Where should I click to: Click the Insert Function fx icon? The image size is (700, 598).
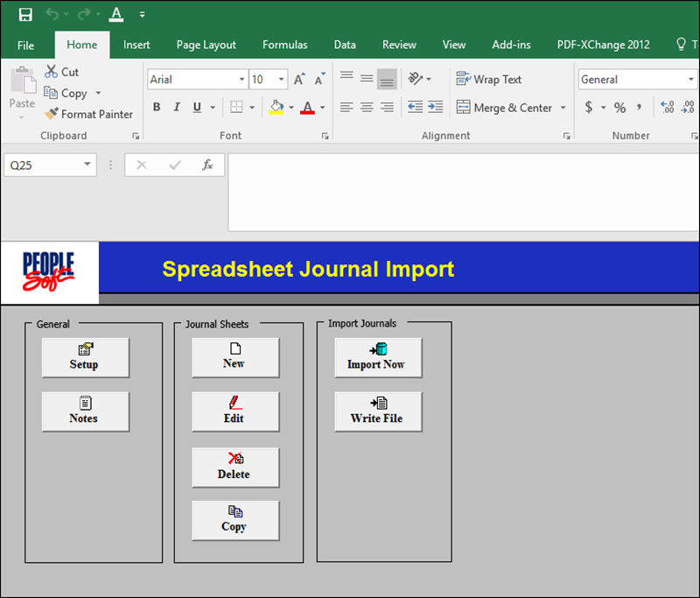[x=207, y=165]
